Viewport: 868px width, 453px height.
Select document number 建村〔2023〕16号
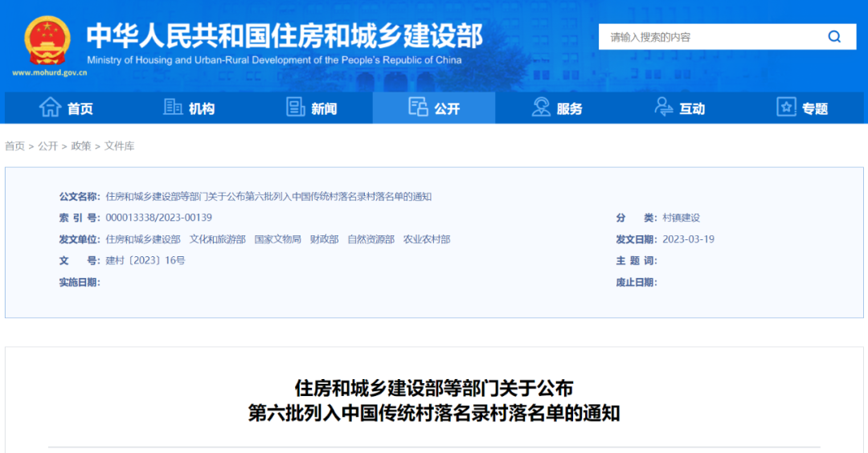[145, 260]
